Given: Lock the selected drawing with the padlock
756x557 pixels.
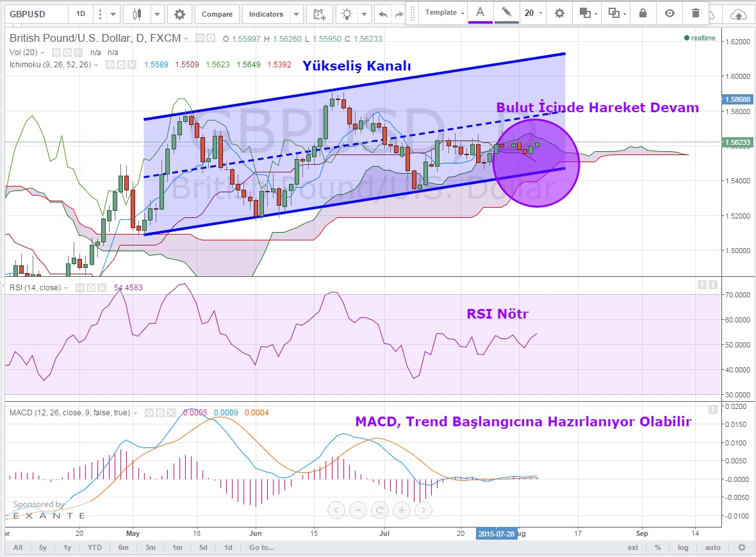Looking at the screenshot, I should pyautogui.click(x=643, y=13).
